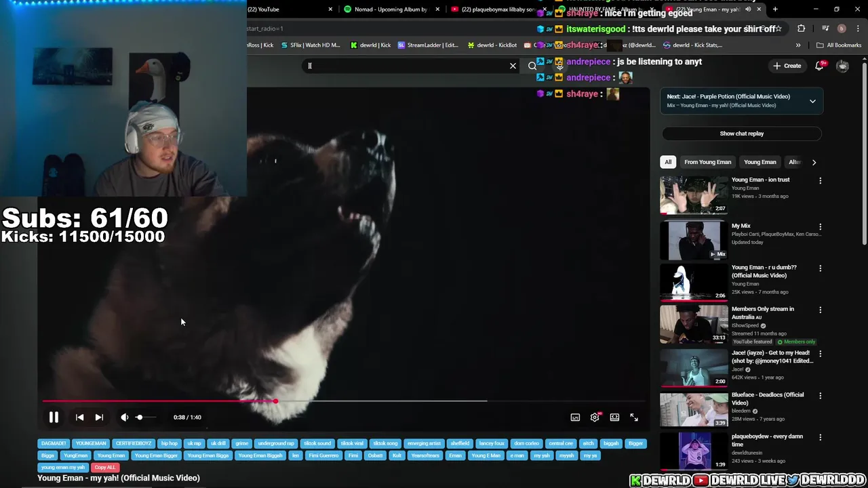Open the My Mix playlist thumbnail
The height and width of the screenshot is (488, 868).
coord(694,240)
